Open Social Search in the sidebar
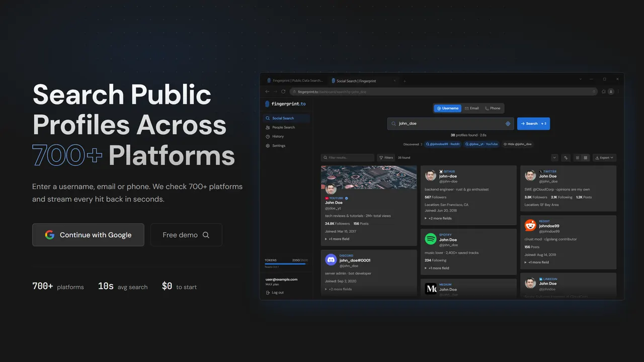644x362 pixels. (287, 118)
